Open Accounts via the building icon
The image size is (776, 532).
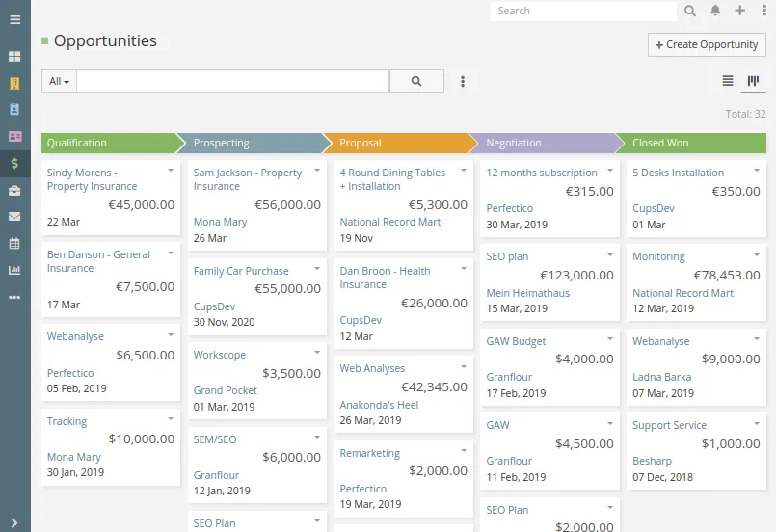pos(14,83)
